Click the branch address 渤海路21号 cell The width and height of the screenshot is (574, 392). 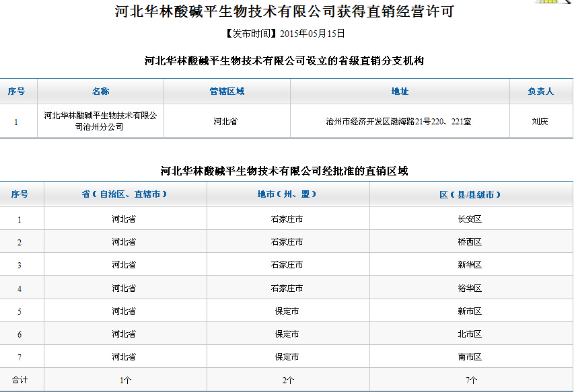400,121
